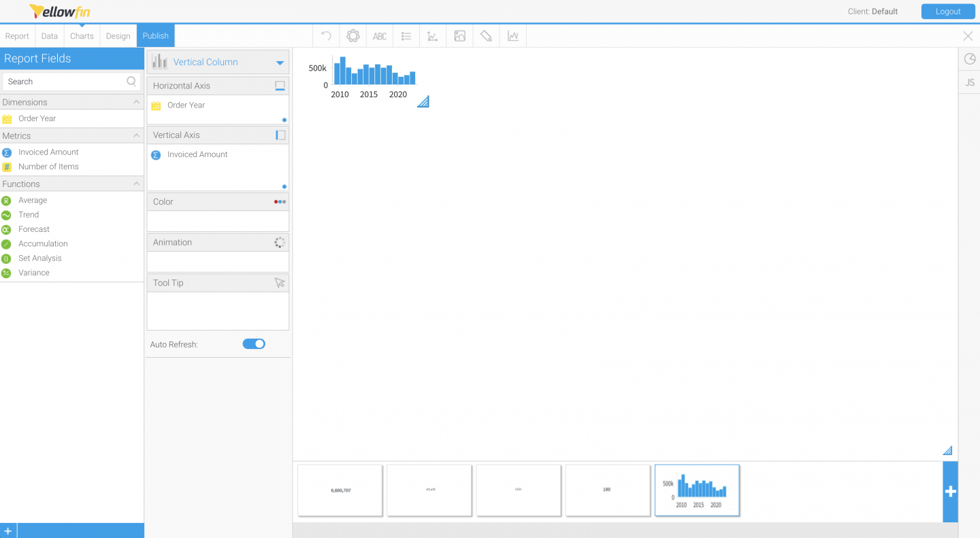Open chart settings via the gear icon
The image size is (980, 538).
click(353, 35)
